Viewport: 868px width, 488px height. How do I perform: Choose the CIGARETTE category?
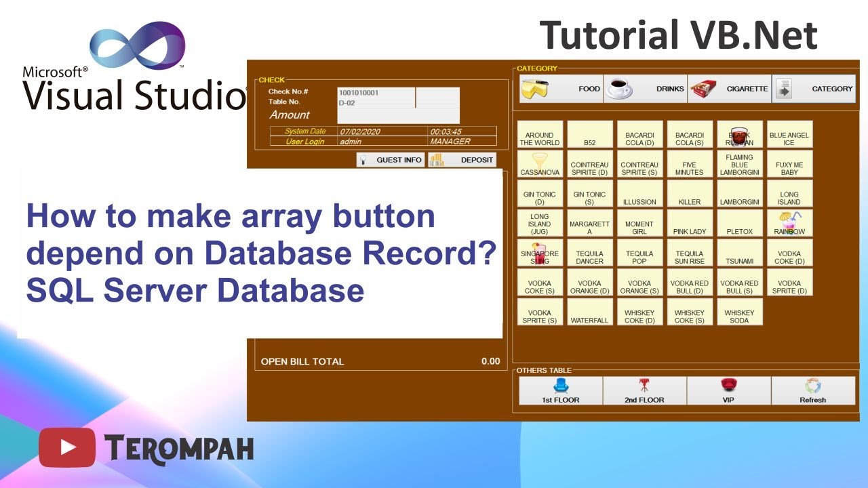pyautogui.click(x=730, y=89)
